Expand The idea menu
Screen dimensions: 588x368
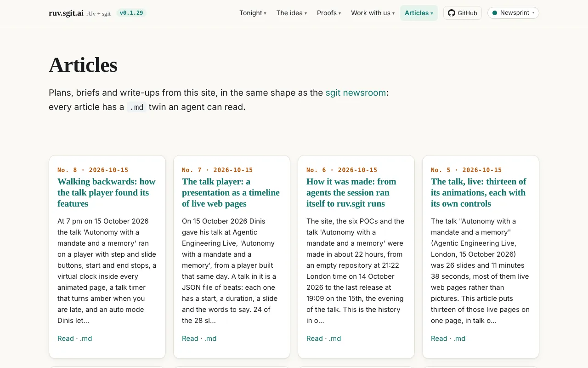pos(292,13)
